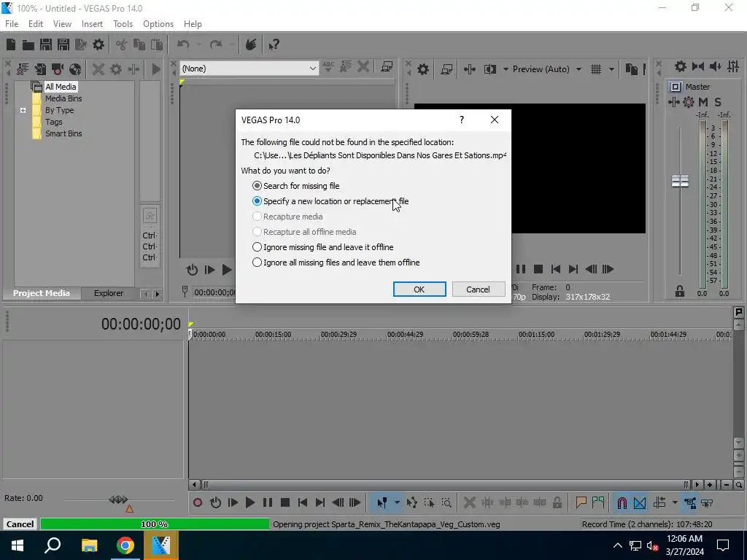Screen dimensions: 747x560
Task: Select the All Media tree item
Action: (61, 87)
